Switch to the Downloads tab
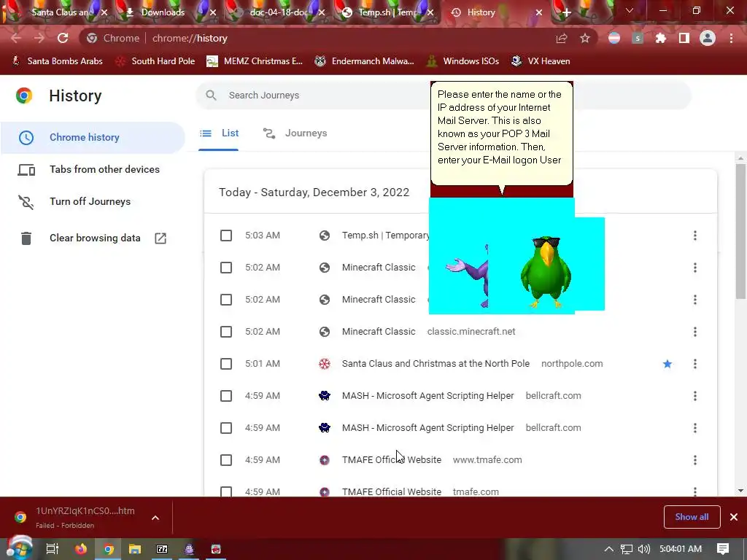 (162, 12)
